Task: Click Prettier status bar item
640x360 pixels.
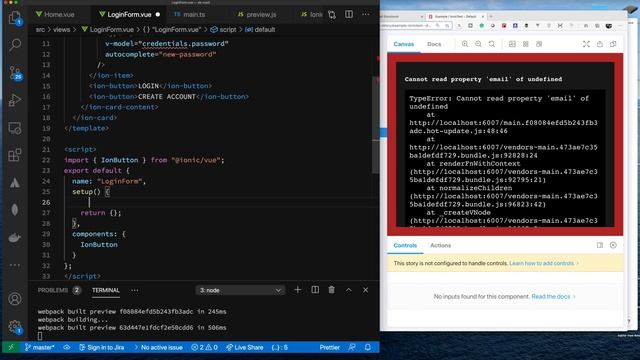Action: [x=329, y=347]
